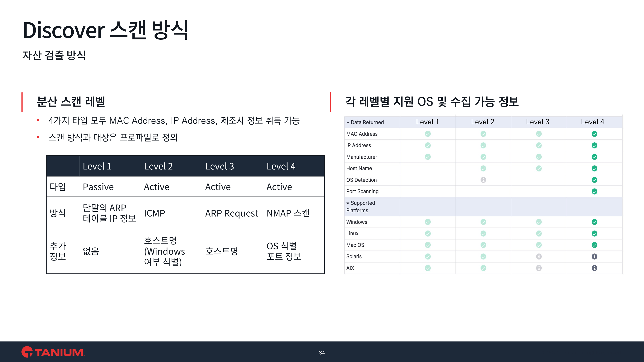Collapse the Supported Platforms section
Screen dimensions: 644x362
(x=348, y=203)
